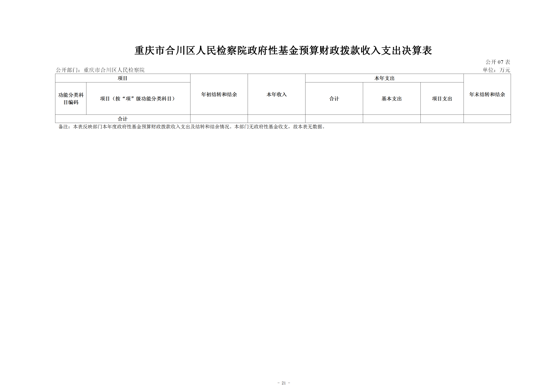Click the '备注' footnote text below table
The image size is (554, 392).
(x=192, y=127)
